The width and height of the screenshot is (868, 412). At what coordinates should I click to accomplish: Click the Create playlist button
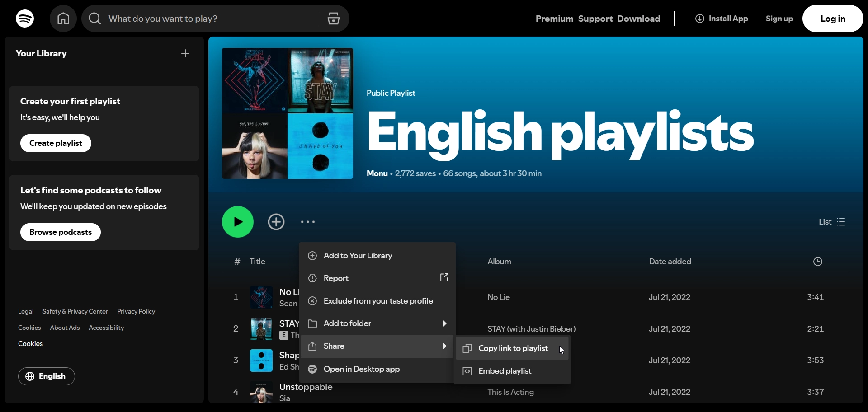(56, 143)
